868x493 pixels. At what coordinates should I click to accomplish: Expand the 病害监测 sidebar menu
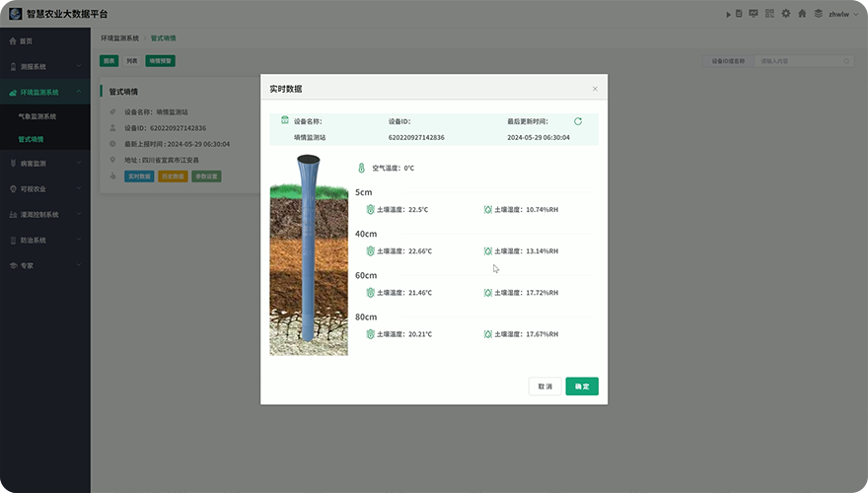tap(44, 164)
